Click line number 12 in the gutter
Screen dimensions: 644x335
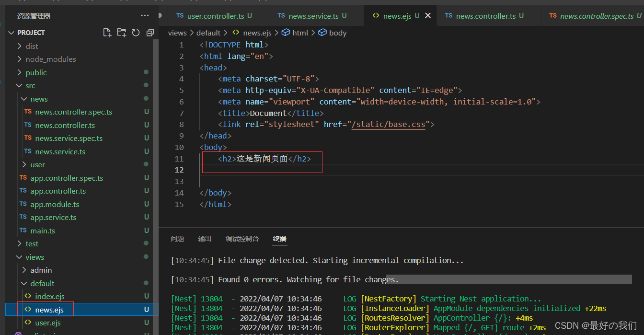tap(179, 170)
